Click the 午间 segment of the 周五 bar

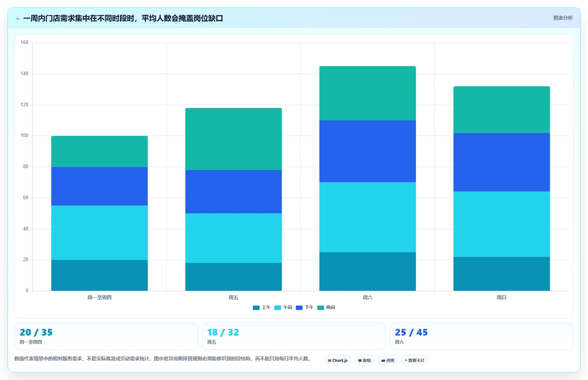pyautogui.click(x=234, y=238)
